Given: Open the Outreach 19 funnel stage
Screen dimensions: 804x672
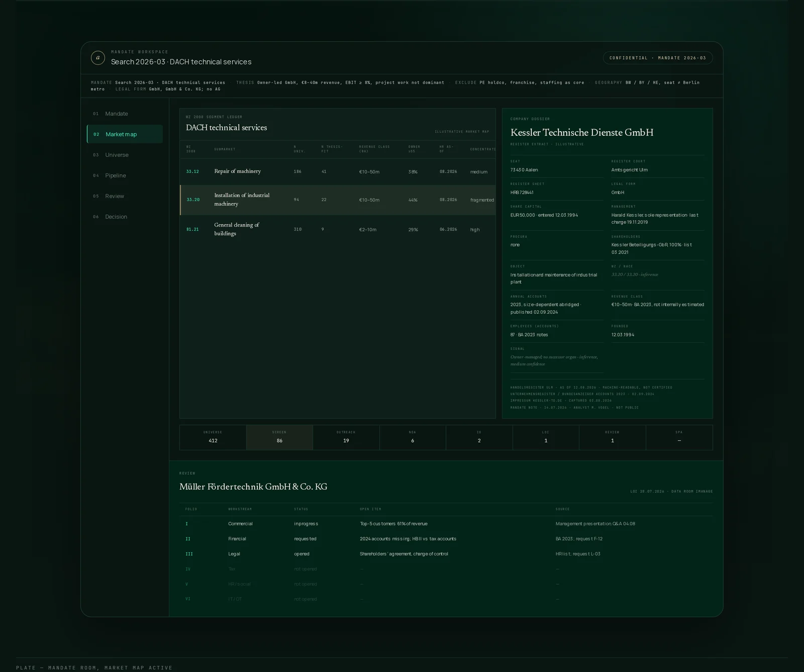Looking at the screenshot, I should [x=346, y=437].
